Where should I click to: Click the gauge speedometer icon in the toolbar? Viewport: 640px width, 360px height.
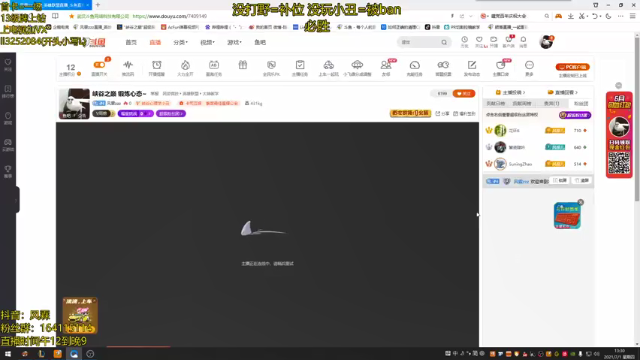[x=414, y=65]
